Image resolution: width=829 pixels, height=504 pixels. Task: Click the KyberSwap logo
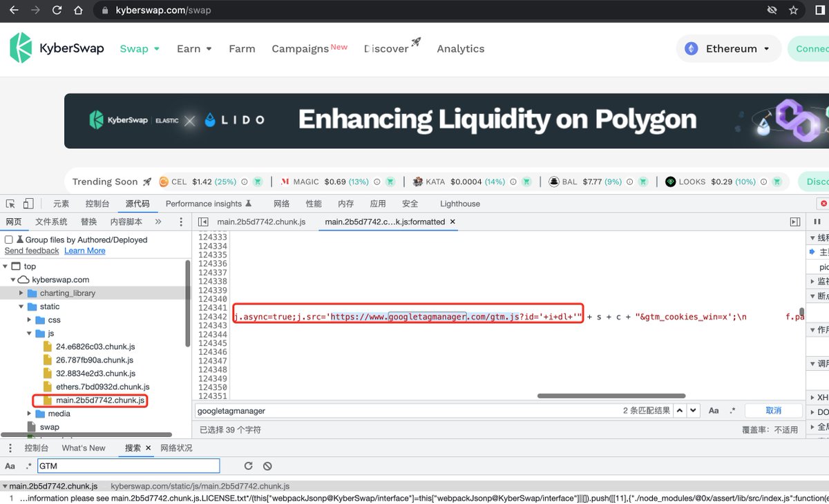click(x=57, y=48)
